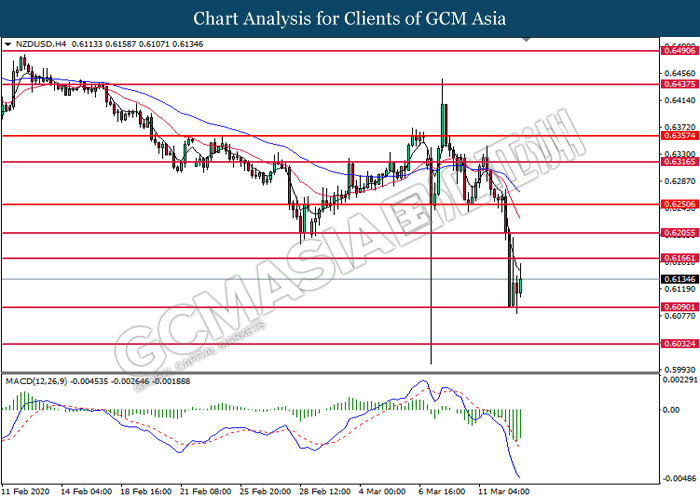Select the 0.61661 red price tag
The height and width of the screenshot is (500, 700).
click(x=677, y=258)
